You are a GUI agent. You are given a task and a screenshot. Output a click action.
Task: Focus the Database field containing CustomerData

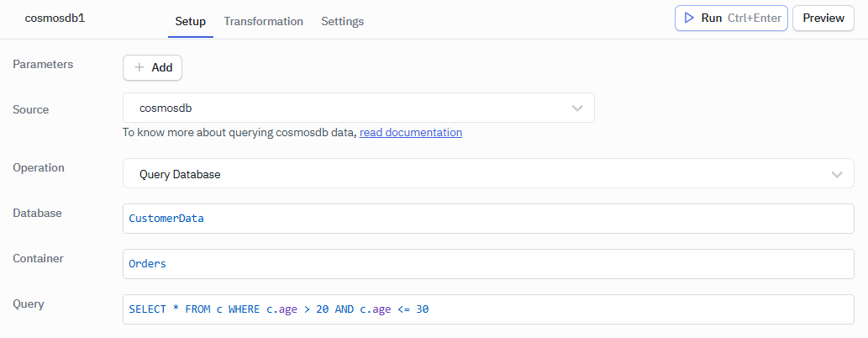tap(487, 219)
